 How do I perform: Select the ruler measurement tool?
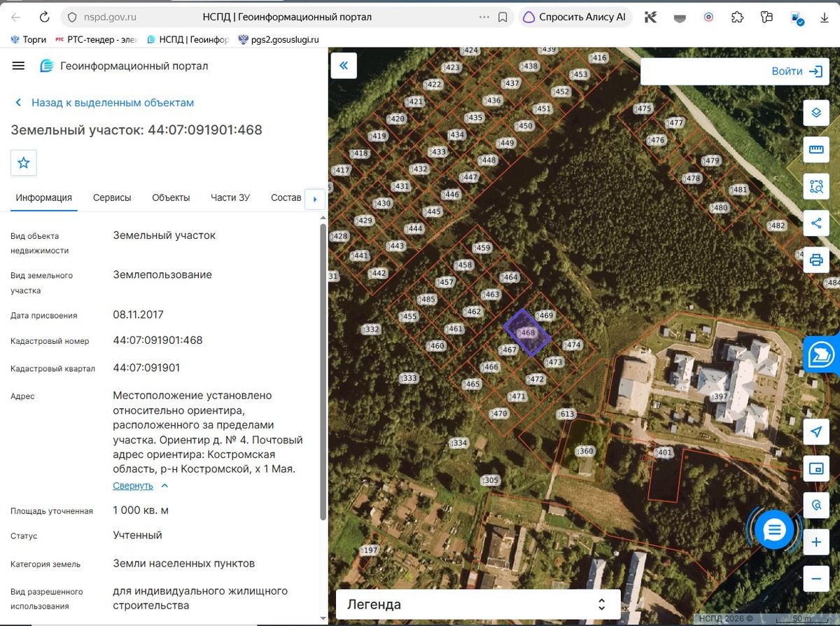(815, 149)
